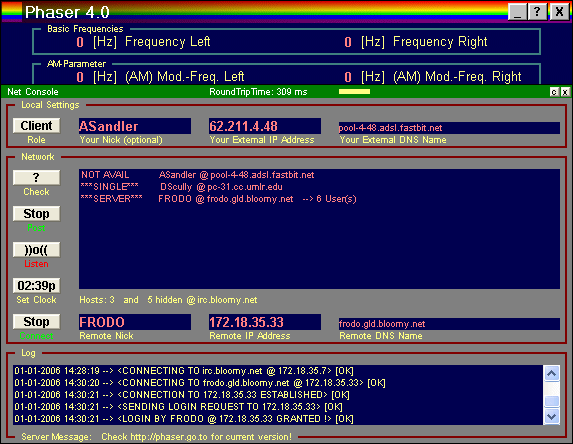Click the log line 'SENDING LOGIN REQUEST'
This screenshot has height=444, width=573.
click(178, 407)
